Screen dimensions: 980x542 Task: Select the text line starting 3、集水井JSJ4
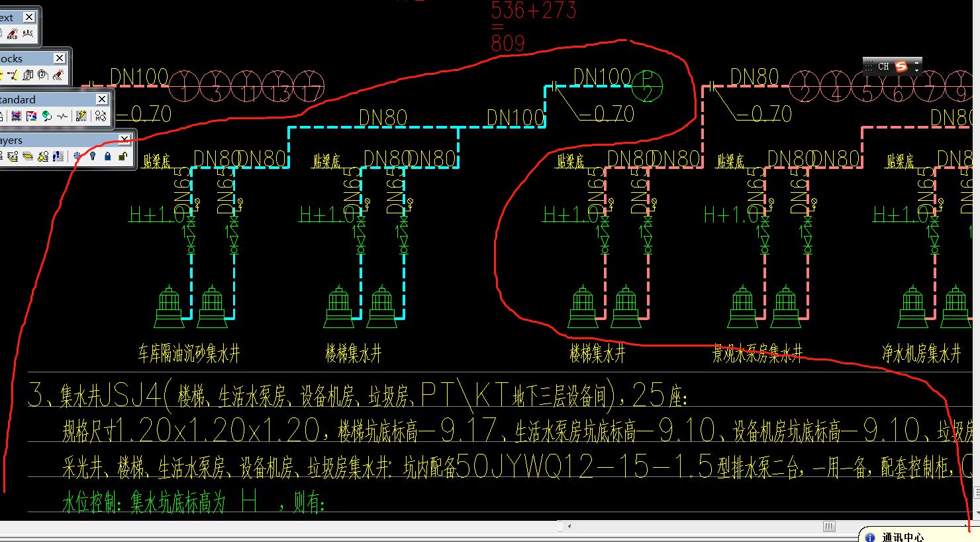[358, 394]
